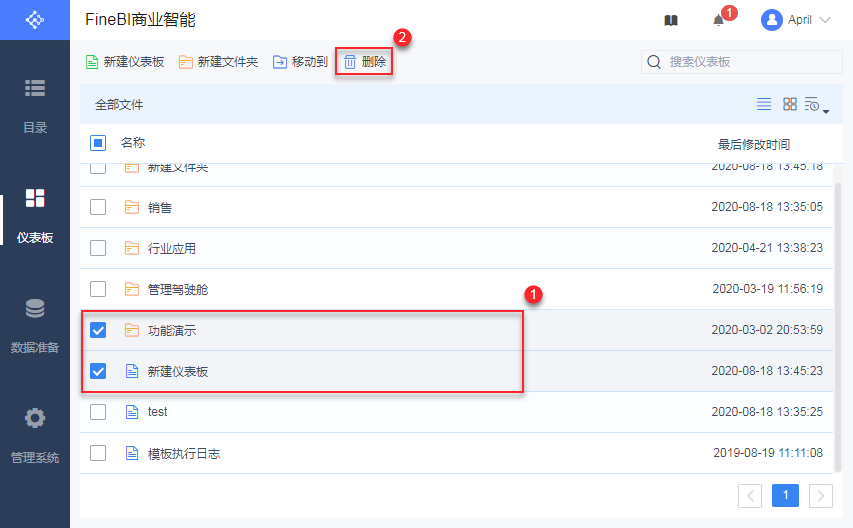Click the file list vertical scrollbar

coord(838,327)
